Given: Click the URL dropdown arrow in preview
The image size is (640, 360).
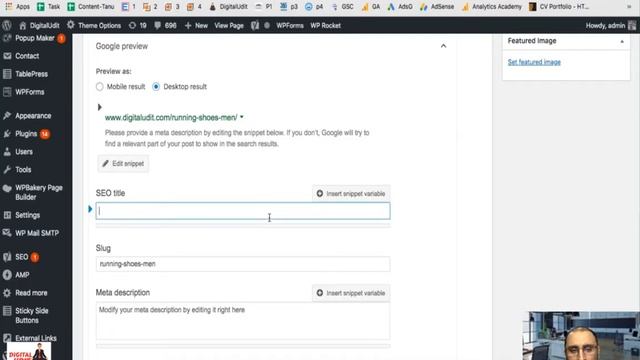Looking at the screenshot, I should [x=242, y=117].
